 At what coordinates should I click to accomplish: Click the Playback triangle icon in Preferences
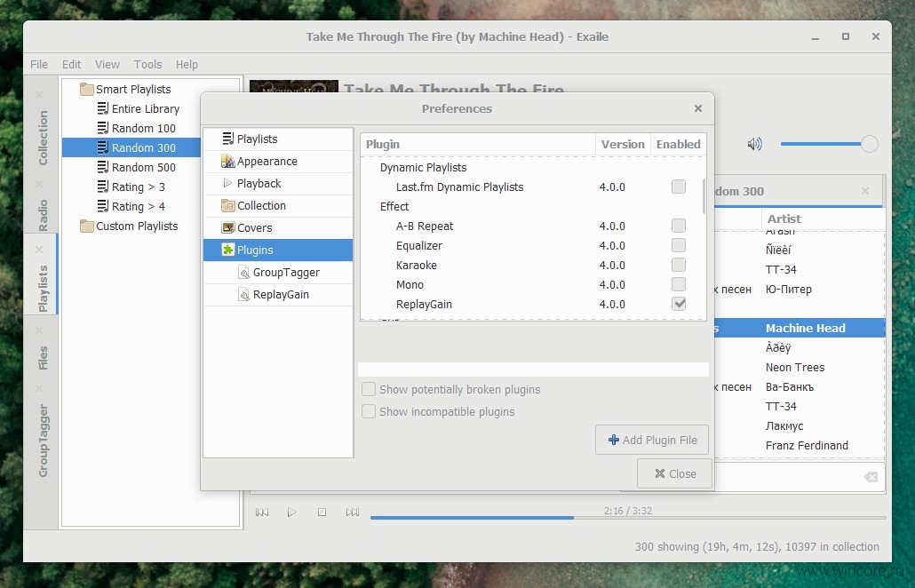tap(228, 183)
